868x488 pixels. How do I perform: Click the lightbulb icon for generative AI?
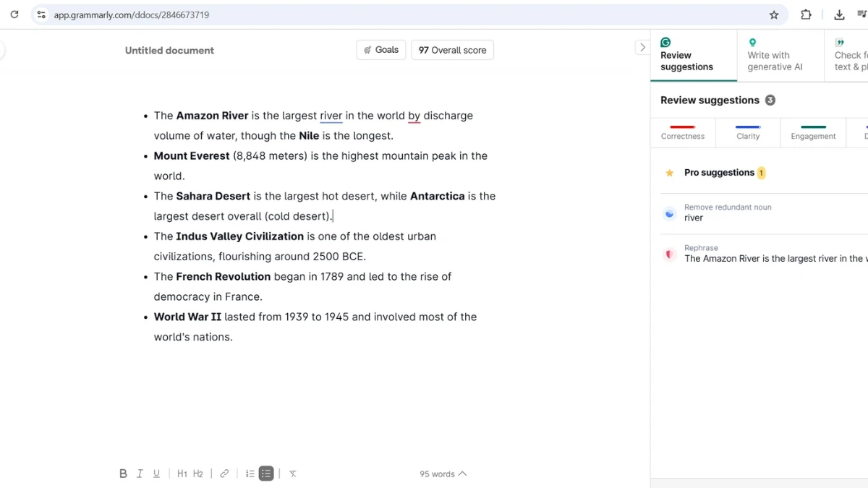(x=752, y=43)
